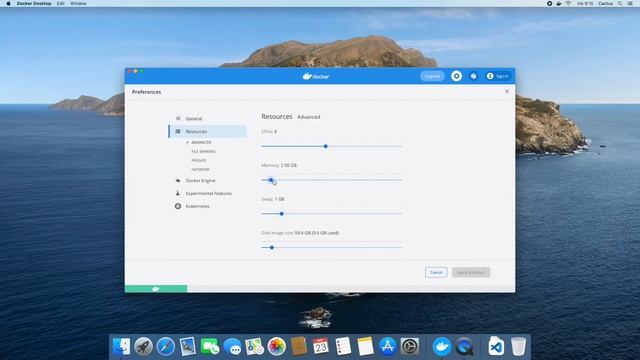Open Calendar from the dock

tap(321, 347)
